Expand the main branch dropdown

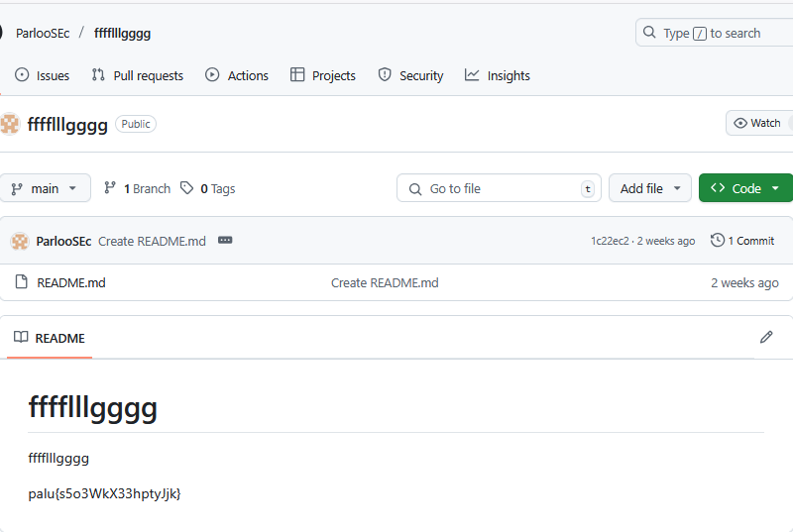pos(46,188)
